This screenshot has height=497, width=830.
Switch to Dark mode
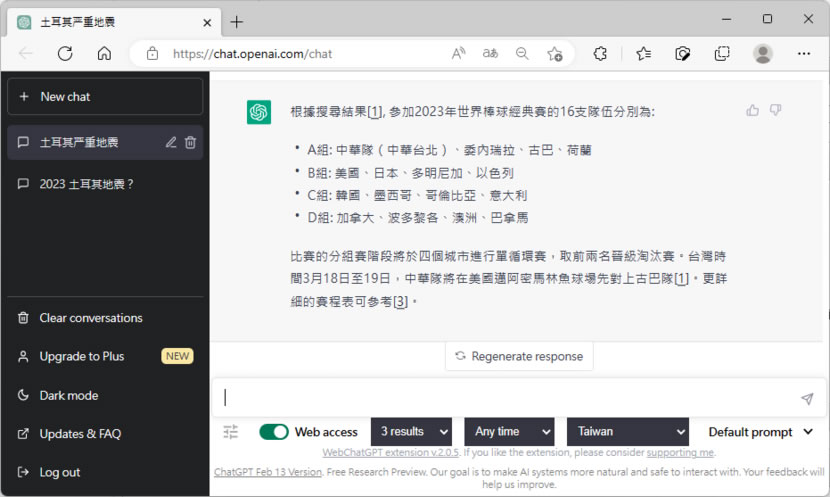pos(105,395)
